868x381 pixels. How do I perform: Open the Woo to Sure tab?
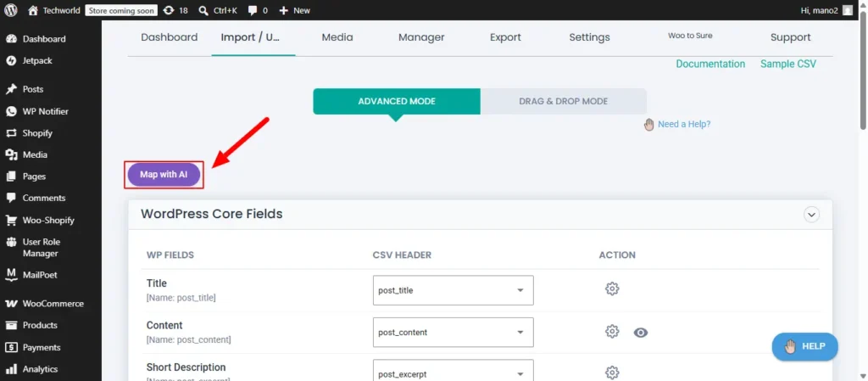tap(690, 36)
